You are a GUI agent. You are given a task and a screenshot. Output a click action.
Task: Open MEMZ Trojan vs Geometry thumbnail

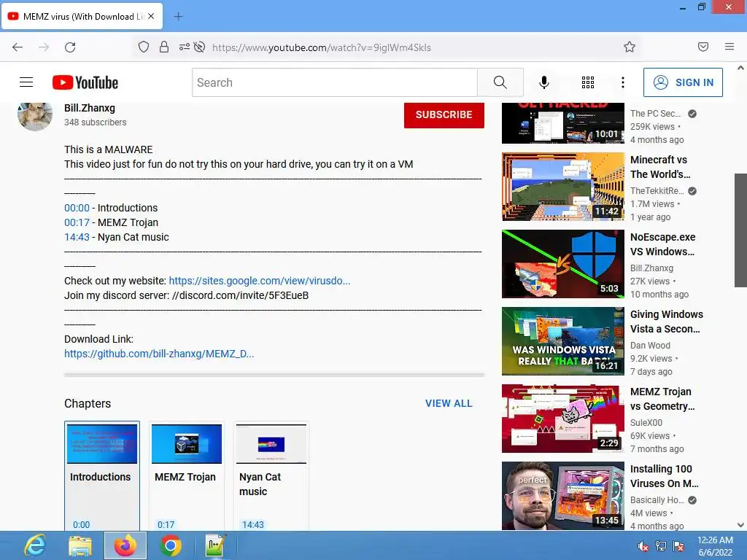[563, 419]
